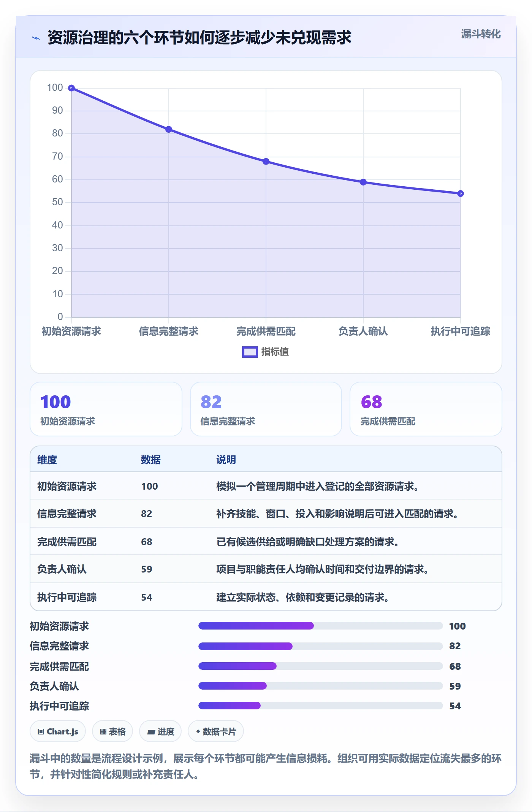Click description 模拟一个管理周期中进入登记的全部资源请求
532x812 pixels.
318,486
